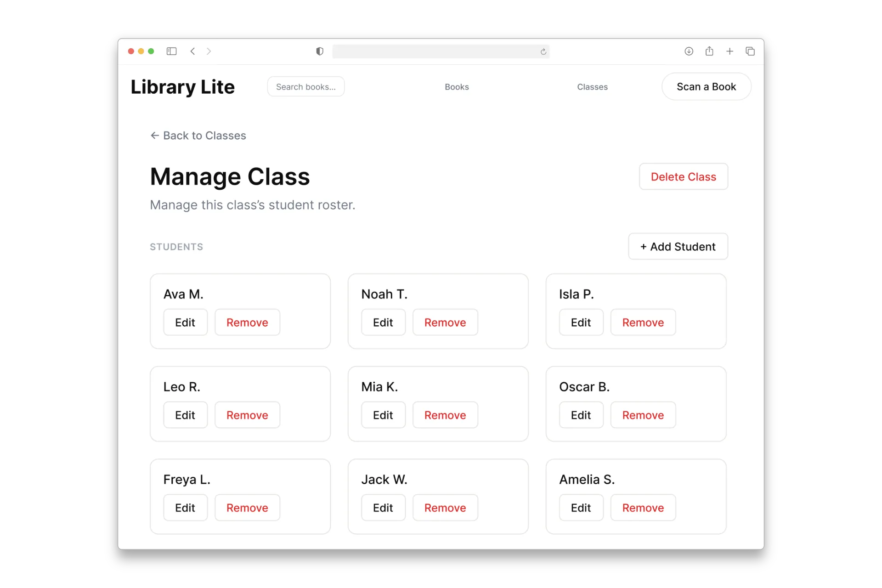Edit student Mia K.
The width and height of the screenshot is (882, 588).
[x=383, y=415]
